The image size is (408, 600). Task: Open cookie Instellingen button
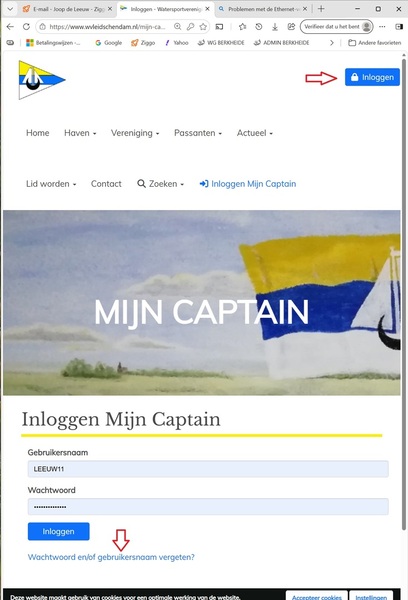[371, 596]
